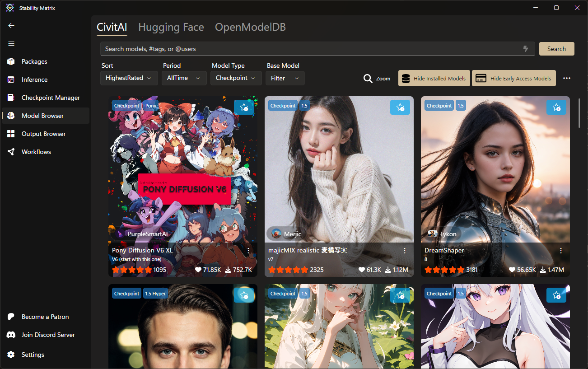588x369 pixels.
Task: Click the heart icon beside 61.3K
Action: 361,270
